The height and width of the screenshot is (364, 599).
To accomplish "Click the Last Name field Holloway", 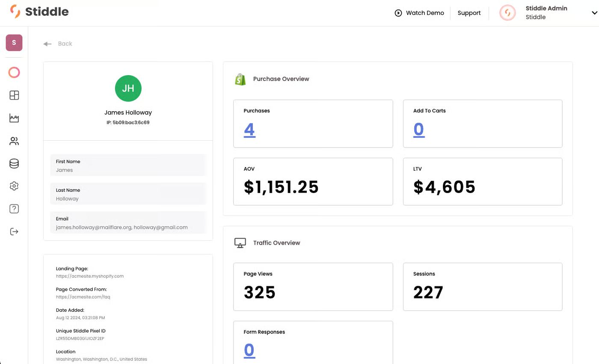I will (128, 194).
